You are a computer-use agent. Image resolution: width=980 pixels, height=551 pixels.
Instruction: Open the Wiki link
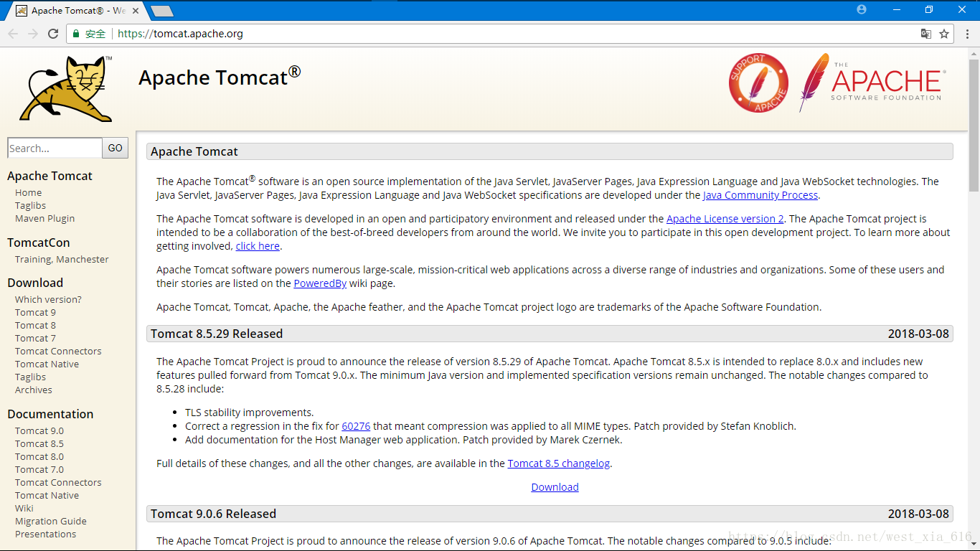tap(24, 508)
